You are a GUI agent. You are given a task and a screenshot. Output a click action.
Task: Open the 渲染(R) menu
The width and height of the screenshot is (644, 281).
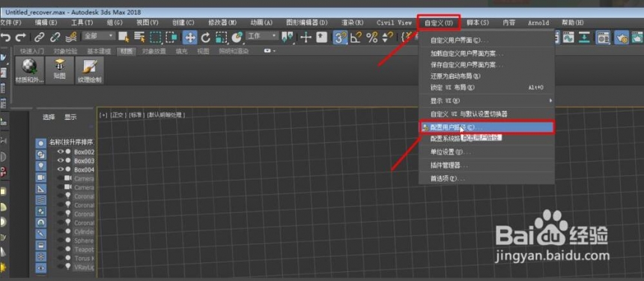click(x=353, y=22)
